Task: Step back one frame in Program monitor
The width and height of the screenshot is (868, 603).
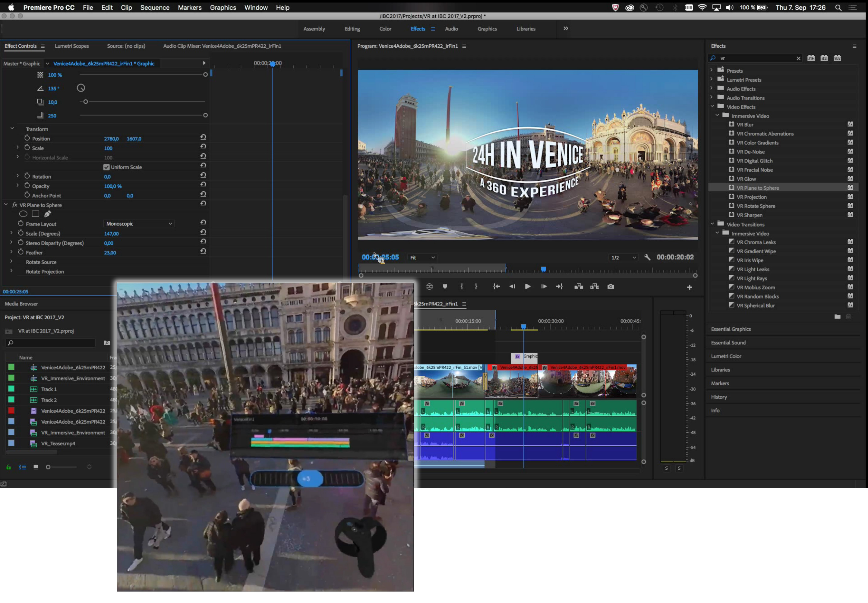Action: coord(512,287)
